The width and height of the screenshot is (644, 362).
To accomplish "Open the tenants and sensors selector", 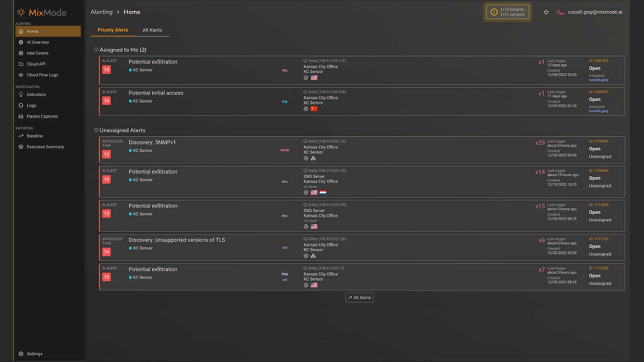I will (x=507, y=12).
